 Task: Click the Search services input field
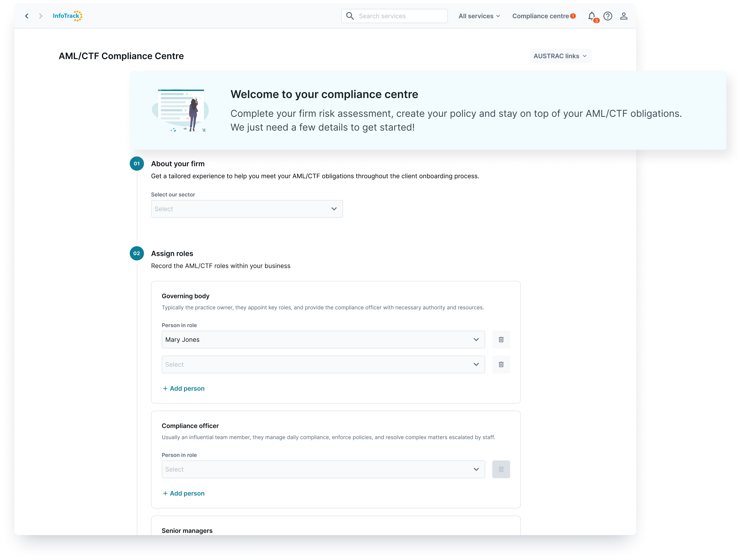pyautogui.click(x=396, y=16)
